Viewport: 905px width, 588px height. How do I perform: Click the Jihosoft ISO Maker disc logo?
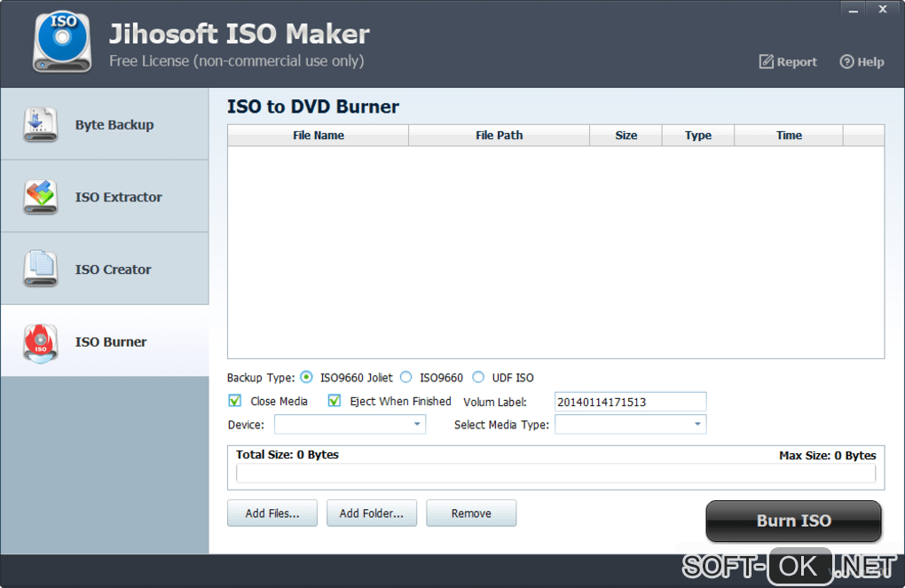pos(62,43)
